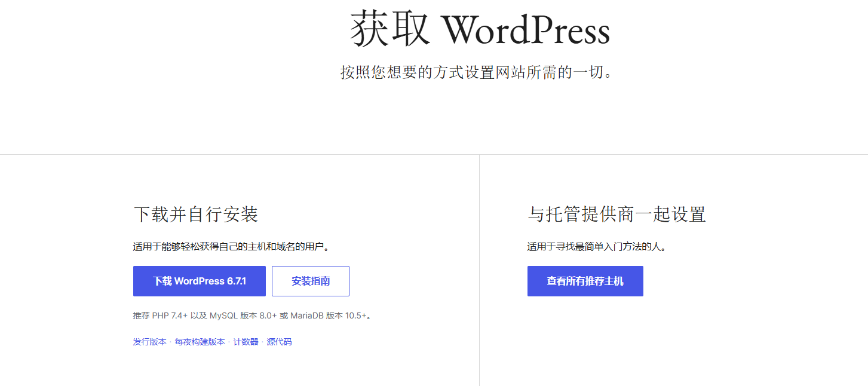Open the 源代码 link
This screenshot has height=386, width=868.
(x=280, y=342)
